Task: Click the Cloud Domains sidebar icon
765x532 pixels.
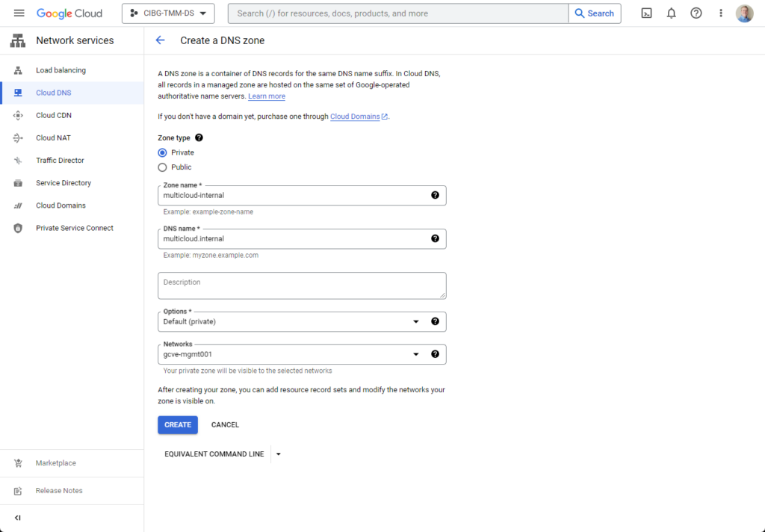Action: coord(18,205)
